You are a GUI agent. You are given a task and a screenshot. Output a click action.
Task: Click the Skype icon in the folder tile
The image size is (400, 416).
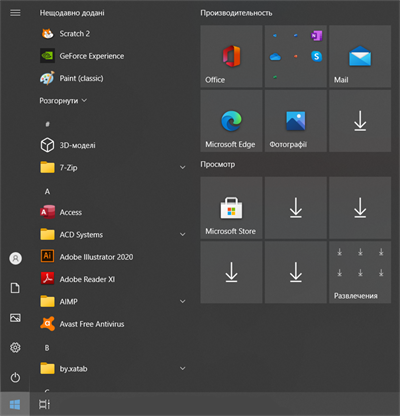click(316, 56)
